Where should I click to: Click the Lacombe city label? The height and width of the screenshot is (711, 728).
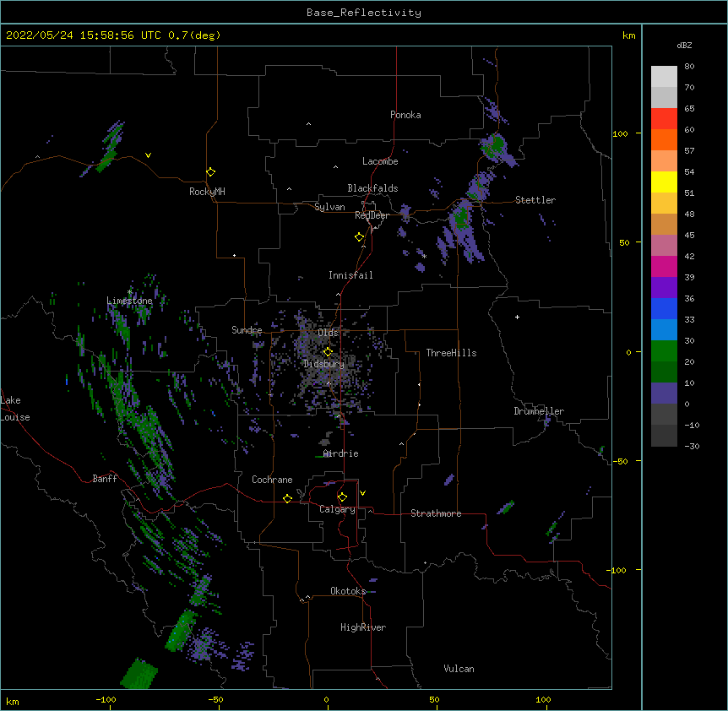pos(380,161)
